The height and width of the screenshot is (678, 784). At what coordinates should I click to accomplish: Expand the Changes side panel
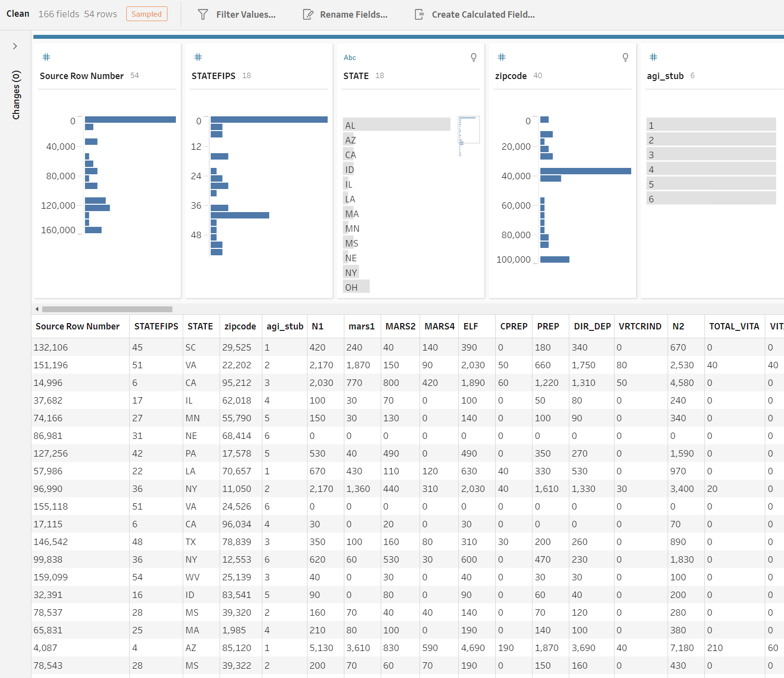[x=15, y=46]
